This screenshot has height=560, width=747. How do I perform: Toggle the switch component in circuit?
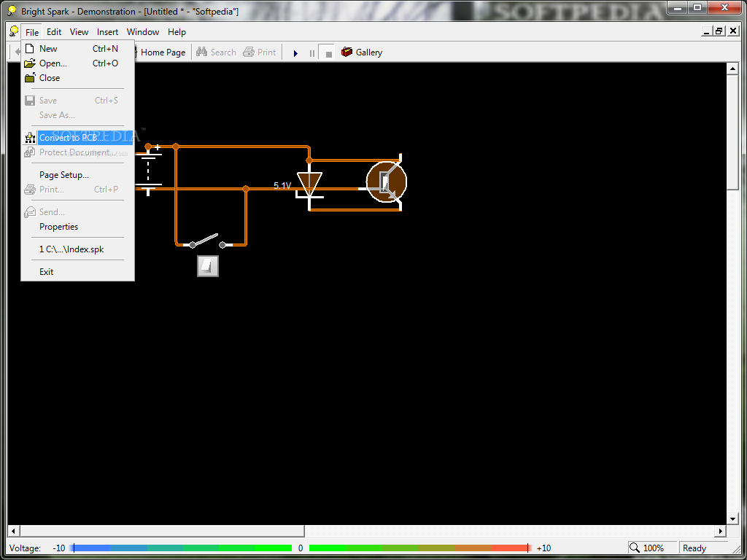click(x=207, y=241)
